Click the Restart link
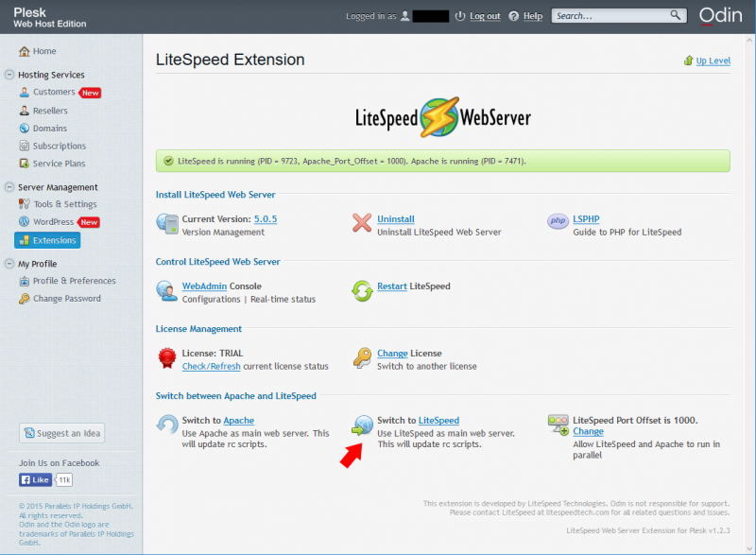The height and width of the screenshot is (555, 756). pyautogui.click(x=392, y=286)
